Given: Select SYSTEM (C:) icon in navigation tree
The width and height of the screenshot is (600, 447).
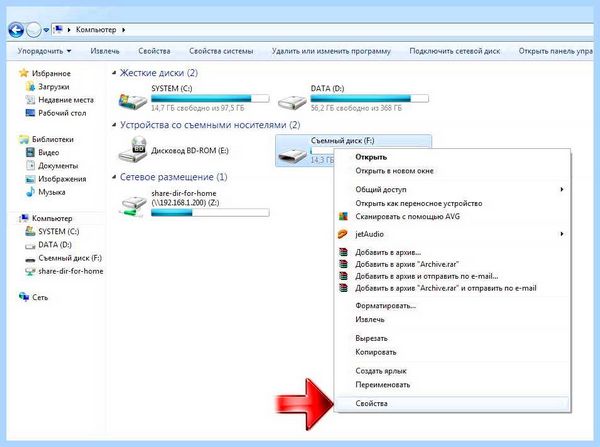Looking at the screenshot, I should click(30, 231).
